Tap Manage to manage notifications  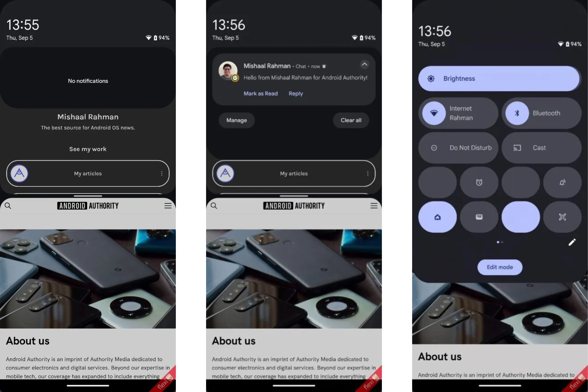236,120
